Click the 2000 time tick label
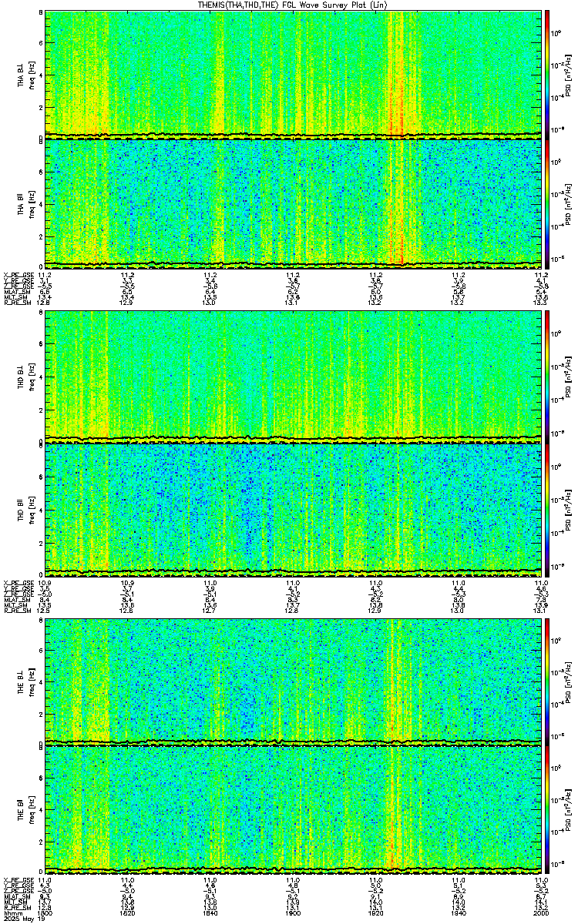Viewport: 578px width, 924px height. [539, 912]
